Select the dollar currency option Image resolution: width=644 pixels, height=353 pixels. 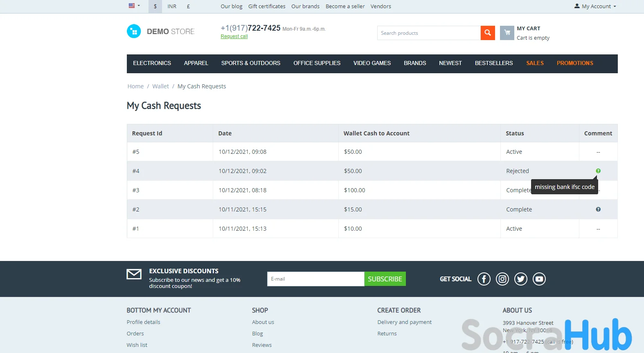[x=155, y=7]
